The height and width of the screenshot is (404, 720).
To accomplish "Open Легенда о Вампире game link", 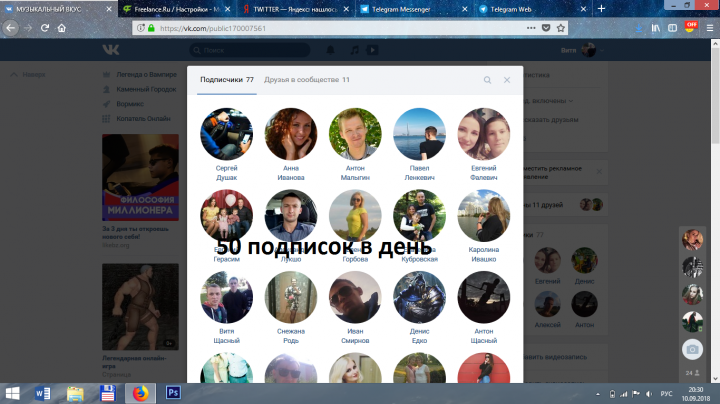I will (x=146, y=74).
